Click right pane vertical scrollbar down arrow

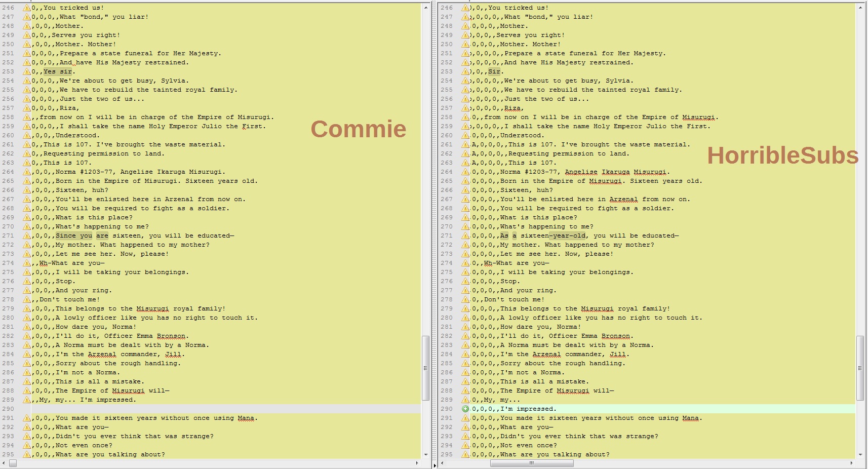[860, 455]
